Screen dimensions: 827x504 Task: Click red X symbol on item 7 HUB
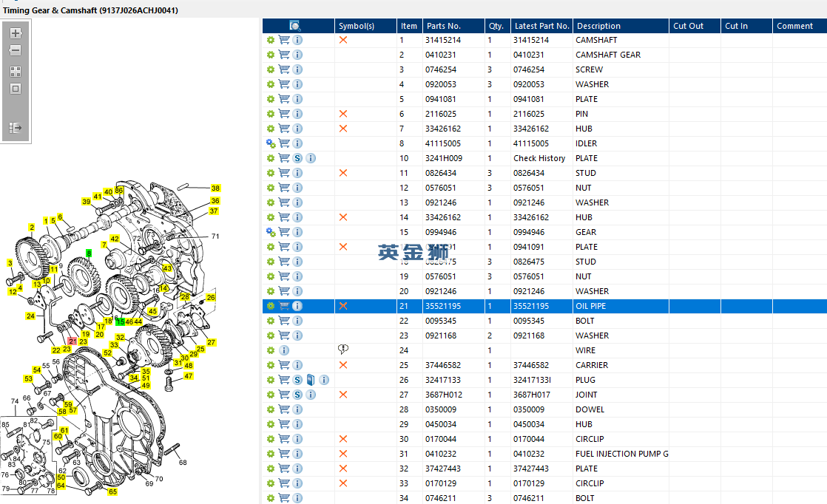tap(342, 129)
